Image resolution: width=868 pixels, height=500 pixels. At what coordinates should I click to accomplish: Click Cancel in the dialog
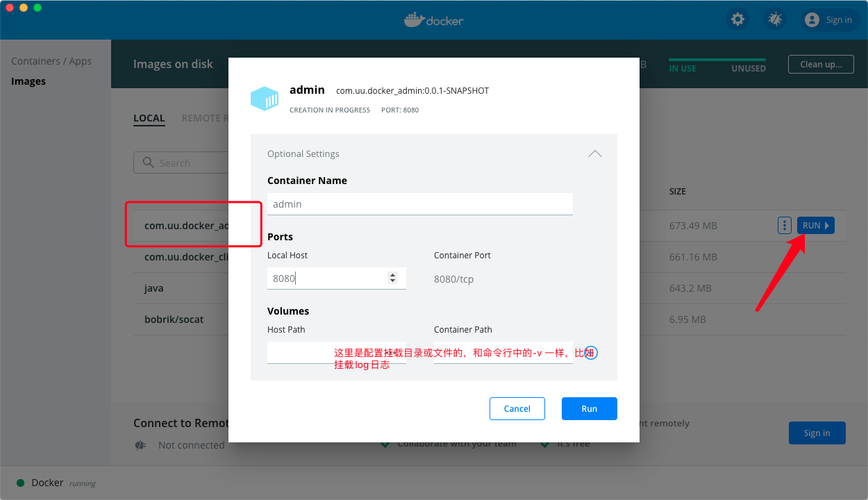[517, 409]
